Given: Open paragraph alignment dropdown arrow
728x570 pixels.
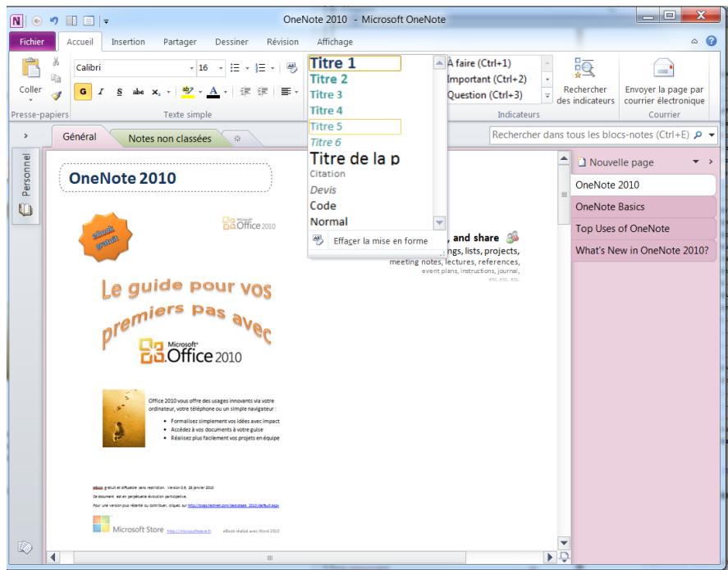Looking at the screenshot, I should (296, 92).
